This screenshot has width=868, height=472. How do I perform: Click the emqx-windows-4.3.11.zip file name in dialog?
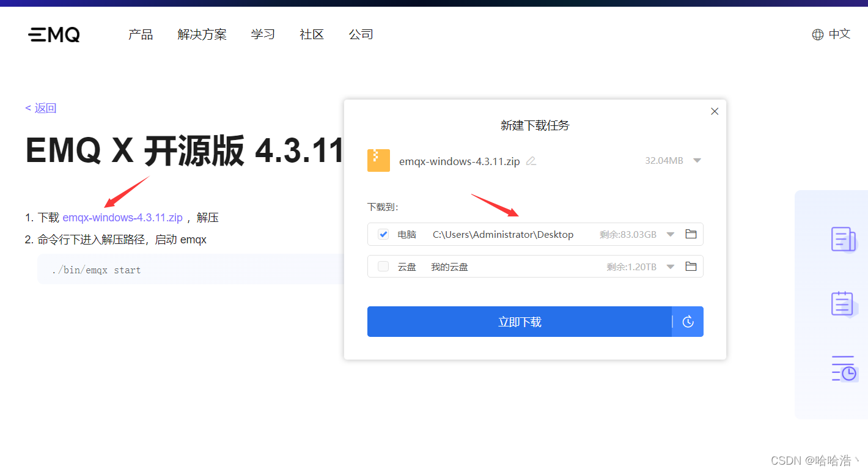point(460,161)
